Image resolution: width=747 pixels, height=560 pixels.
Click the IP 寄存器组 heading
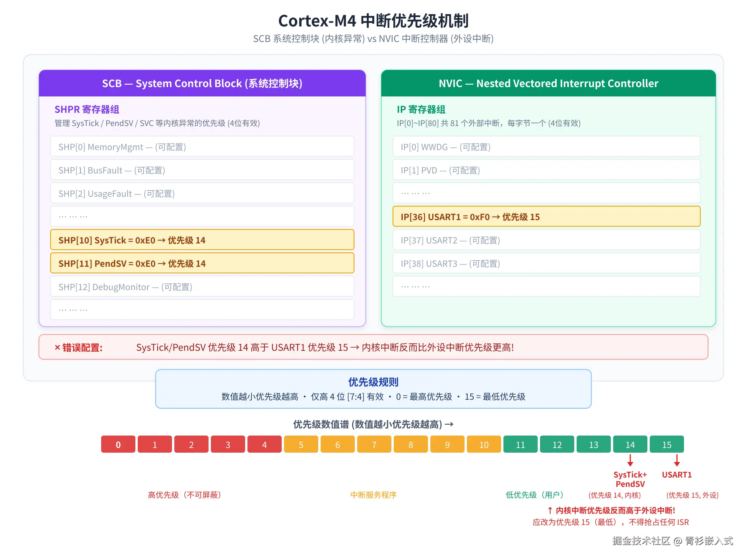pyautogui.click(x=421, y=109)
